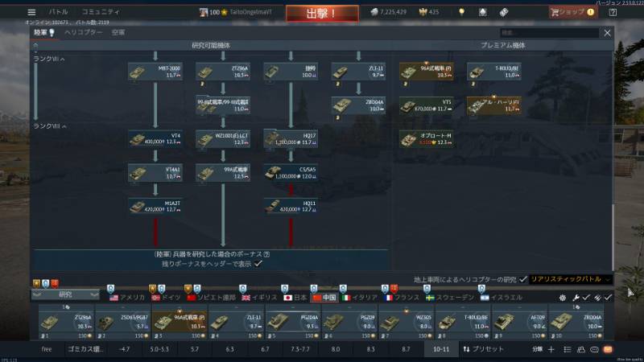Click the light bulb hint icon

461,12
